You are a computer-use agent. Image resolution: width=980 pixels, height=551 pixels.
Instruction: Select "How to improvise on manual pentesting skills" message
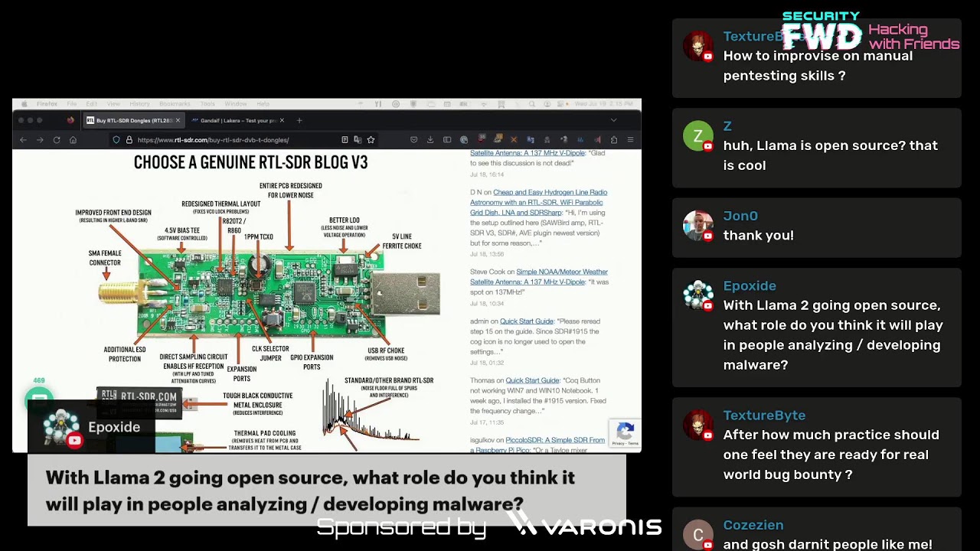coord(818,66)
